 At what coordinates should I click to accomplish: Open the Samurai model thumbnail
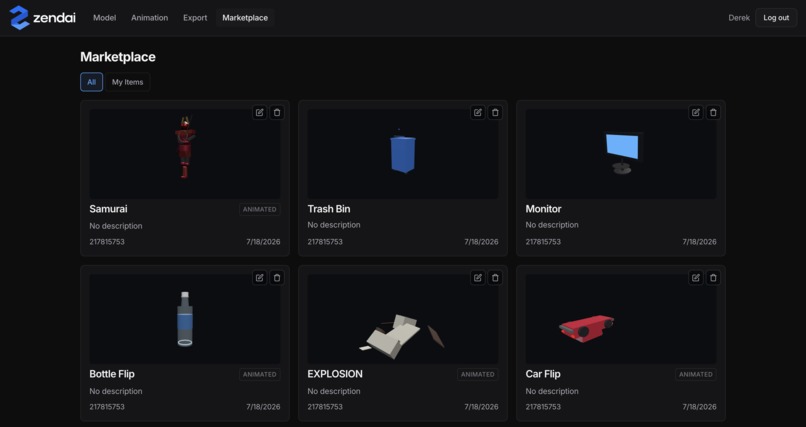[185, 154]
